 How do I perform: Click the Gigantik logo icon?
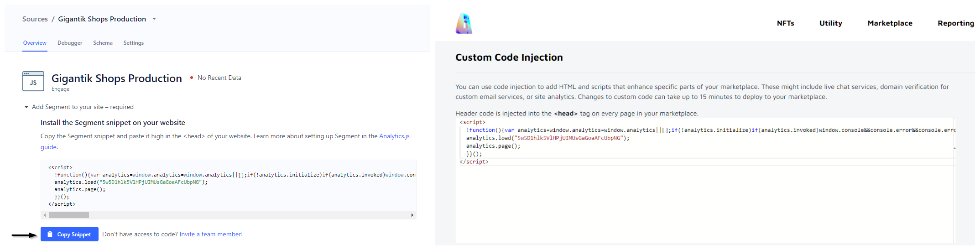pyautogui.click(x=464, y=23)
